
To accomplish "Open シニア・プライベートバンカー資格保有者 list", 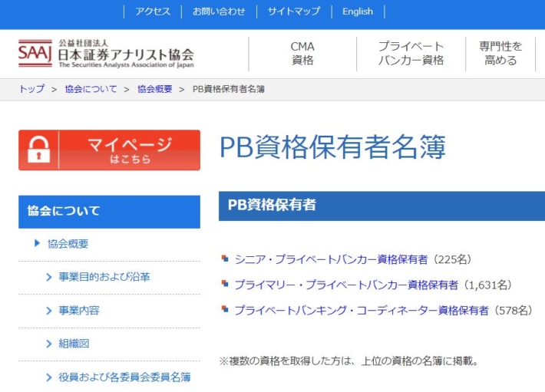I will point(332,259).
